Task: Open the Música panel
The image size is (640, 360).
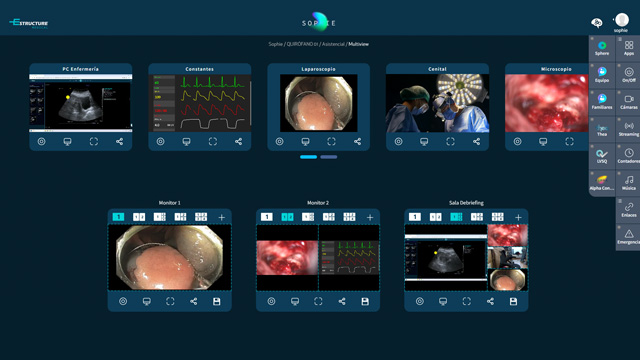Action: coord(629,183)
